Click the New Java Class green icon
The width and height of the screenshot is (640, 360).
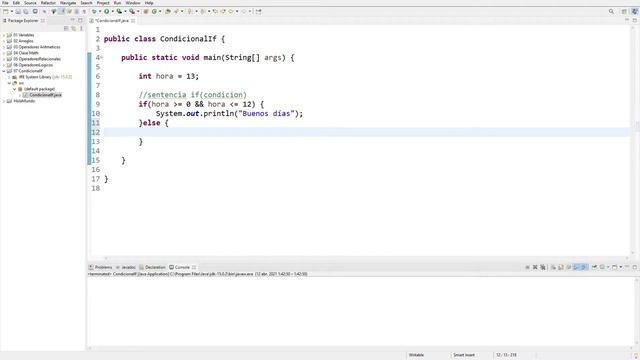pyautogui.click(x=155, y=11)
